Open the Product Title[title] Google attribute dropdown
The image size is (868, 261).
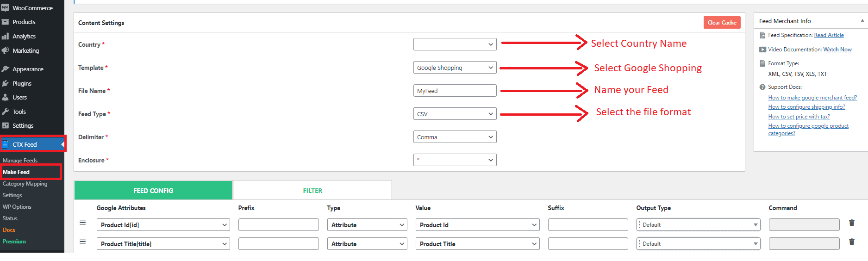[163, 244]
